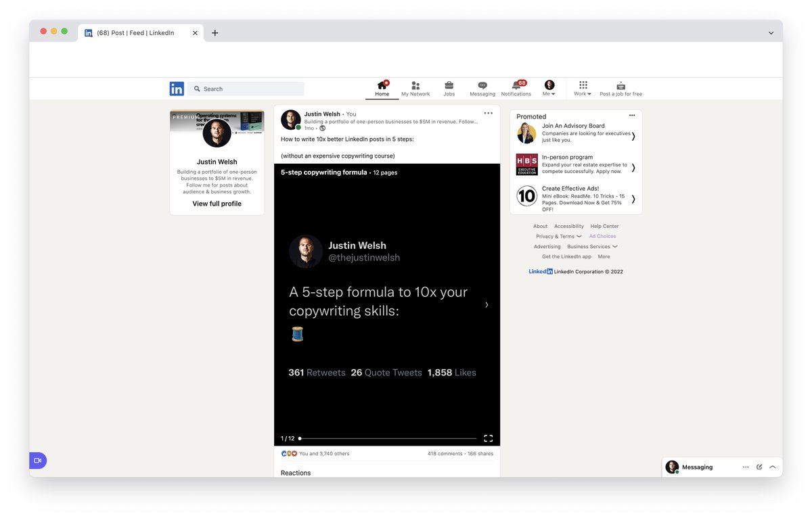Open Messaging from top nav
The width and height of the screenshot is (812, 516).
pos(482,89)
